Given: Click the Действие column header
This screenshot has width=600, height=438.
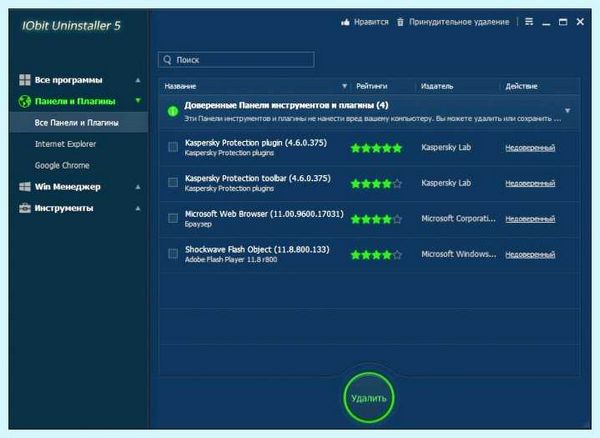Looking at the screenshot, I should tap(521, 86).
